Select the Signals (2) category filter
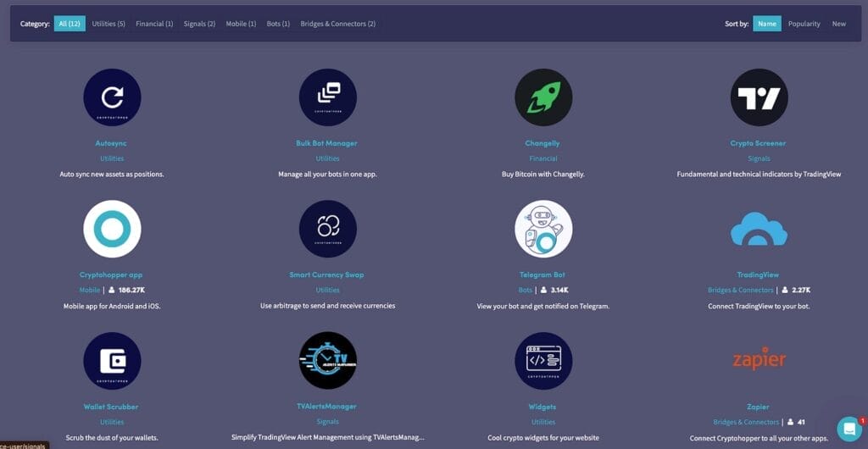Screen dimensions: 868x449 (199, 24)
